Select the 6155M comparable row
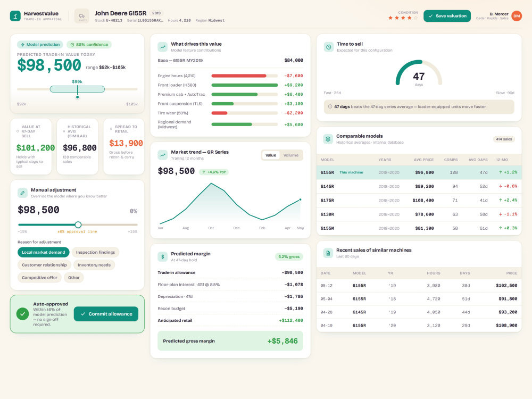The height and width of the screenshot is (399, 532). (419, 228)
